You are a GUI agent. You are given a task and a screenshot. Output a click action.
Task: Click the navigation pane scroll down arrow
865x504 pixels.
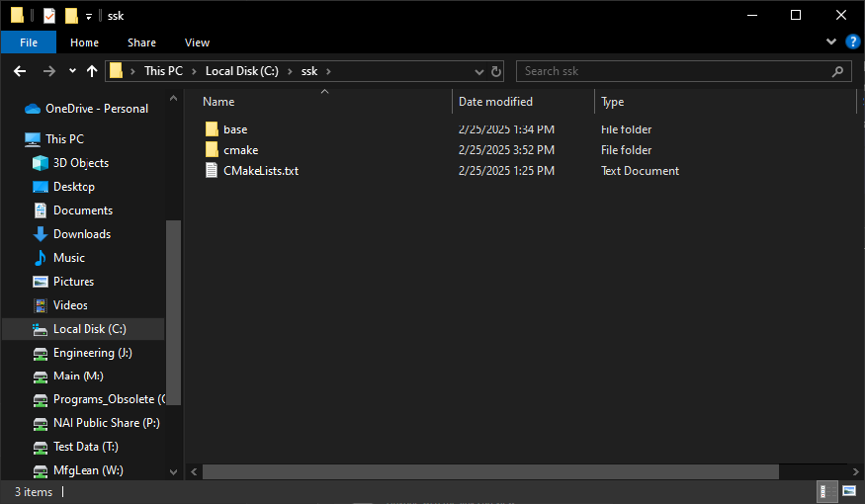point(173,472)
